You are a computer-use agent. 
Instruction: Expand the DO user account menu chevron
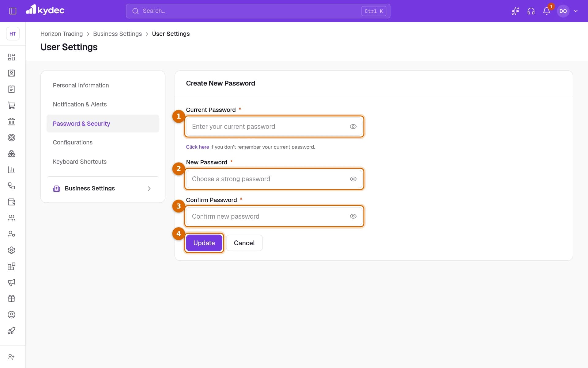(x=576, y=11)
